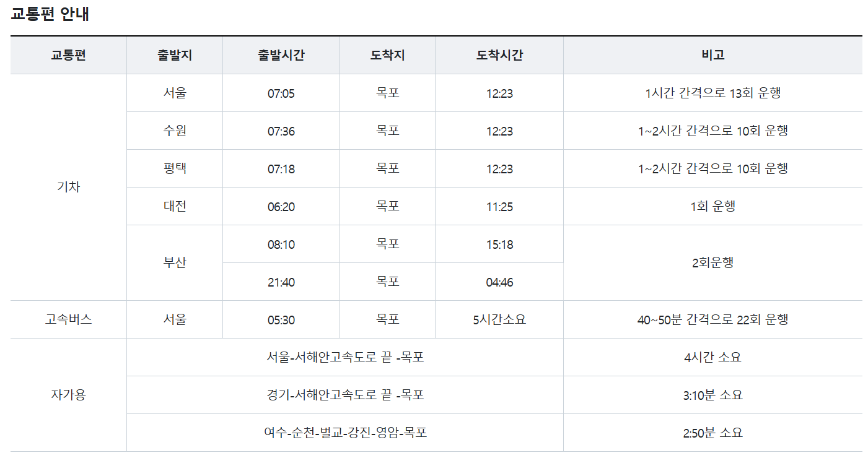This screenshot has height=458, width=868.
Task: Click the 21:40 departure time
Action: (x=281, y=282)
